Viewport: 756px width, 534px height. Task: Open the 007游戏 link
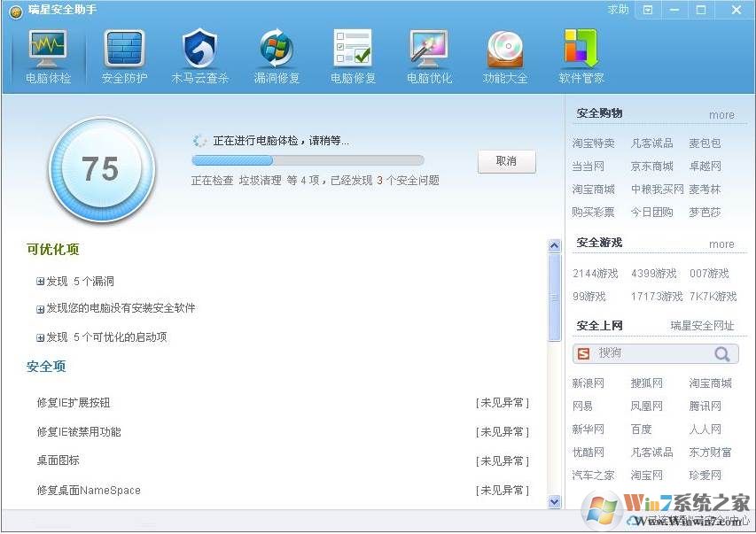709,274
